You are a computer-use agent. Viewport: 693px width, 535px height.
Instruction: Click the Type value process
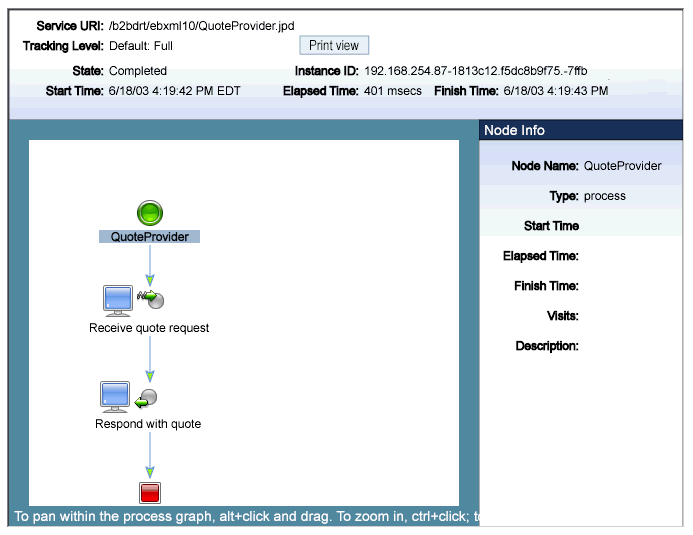[x=605, y=196]
